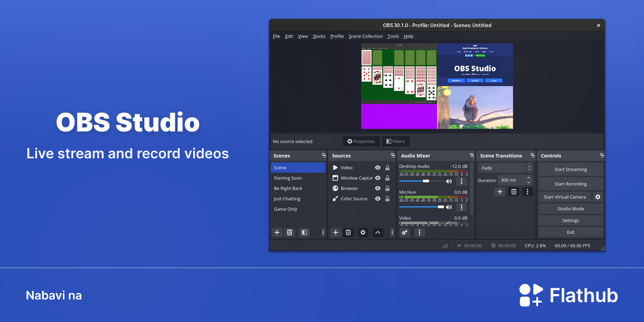Add a scene transition with plus icon
Viewport: 644px width, 322px height.
[500, 192]
